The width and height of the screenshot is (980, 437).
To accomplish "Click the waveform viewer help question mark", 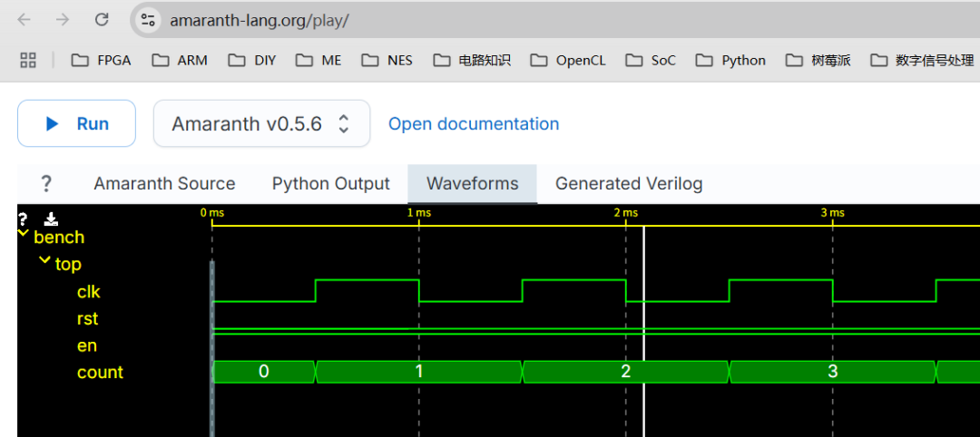I will click(23, 219).
